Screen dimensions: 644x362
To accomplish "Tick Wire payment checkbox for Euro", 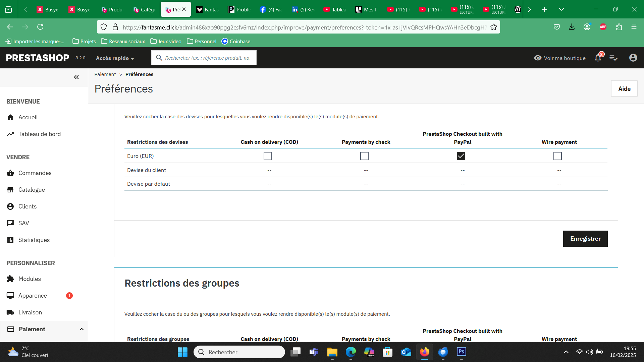I will tap(557, 156).
